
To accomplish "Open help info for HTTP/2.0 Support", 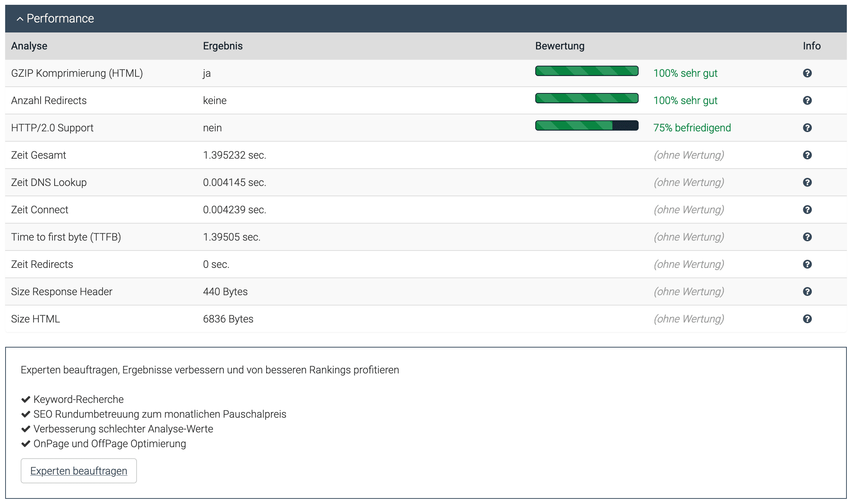I will coord(807,128).
